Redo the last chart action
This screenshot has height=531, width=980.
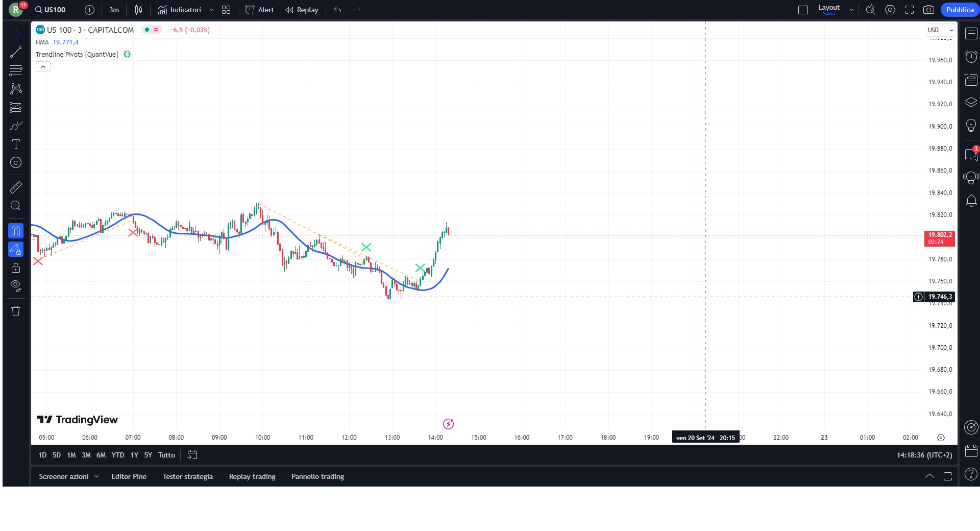pyautogui.click(x=357, y=10)
